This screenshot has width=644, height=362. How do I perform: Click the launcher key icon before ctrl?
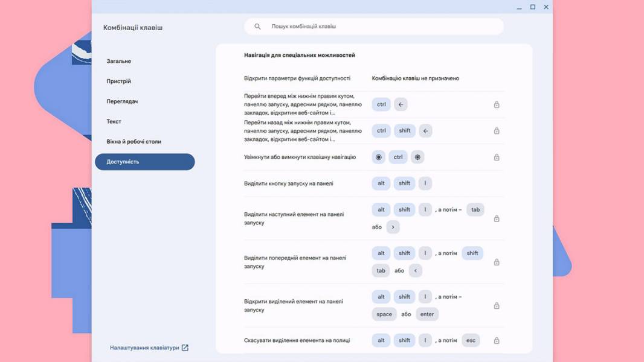click(379, 157)
